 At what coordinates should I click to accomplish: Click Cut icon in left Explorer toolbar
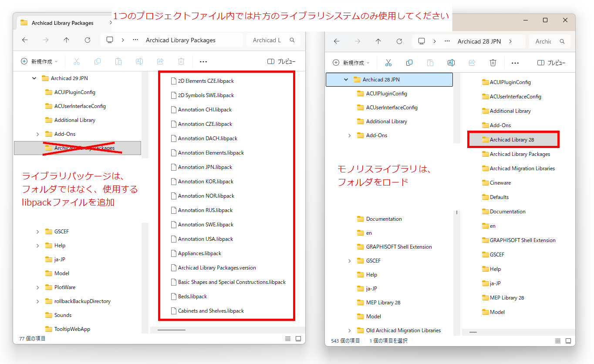77,61
